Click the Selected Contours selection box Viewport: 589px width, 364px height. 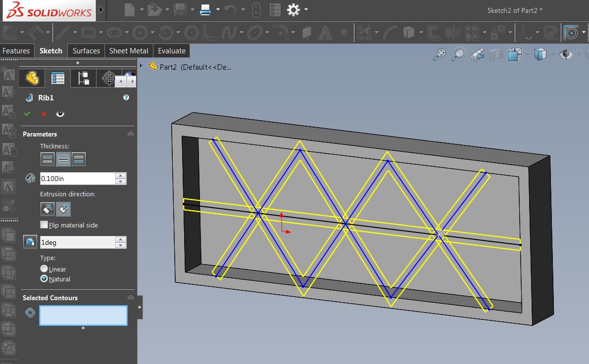83,315
